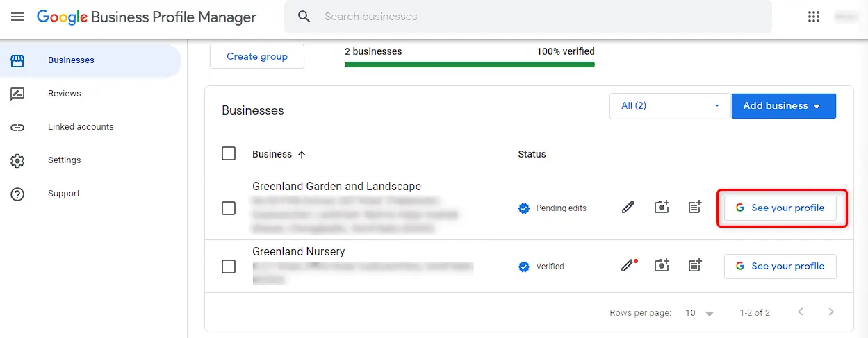Click the Support question mark icon

17,194
